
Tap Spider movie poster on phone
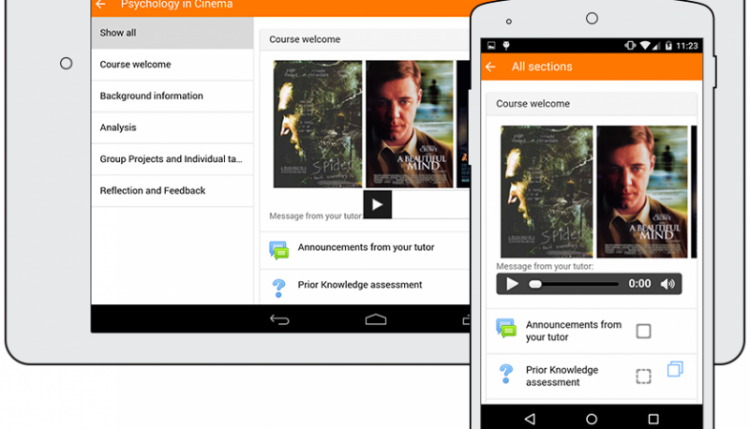tap(546, 192)
